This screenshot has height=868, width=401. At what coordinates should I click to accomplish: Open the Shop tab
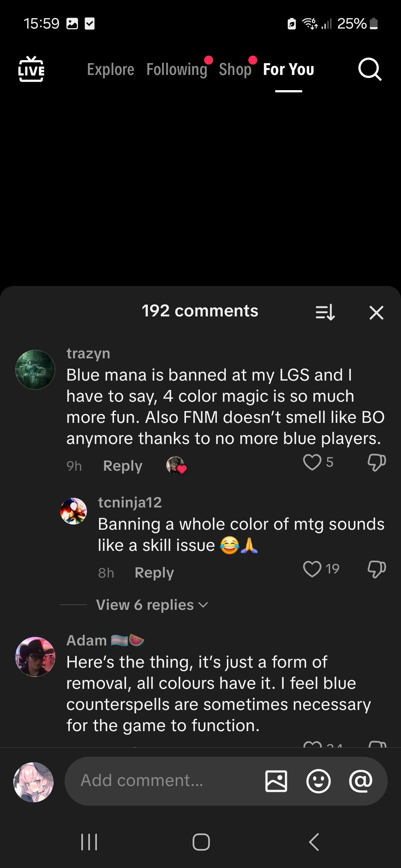[x=235, y=69]
